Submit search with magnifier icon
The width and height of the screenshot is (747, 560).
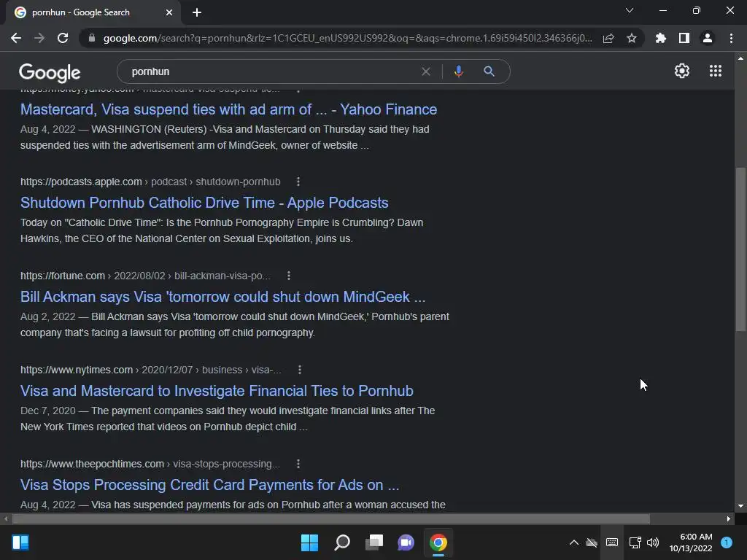point(489,71)
